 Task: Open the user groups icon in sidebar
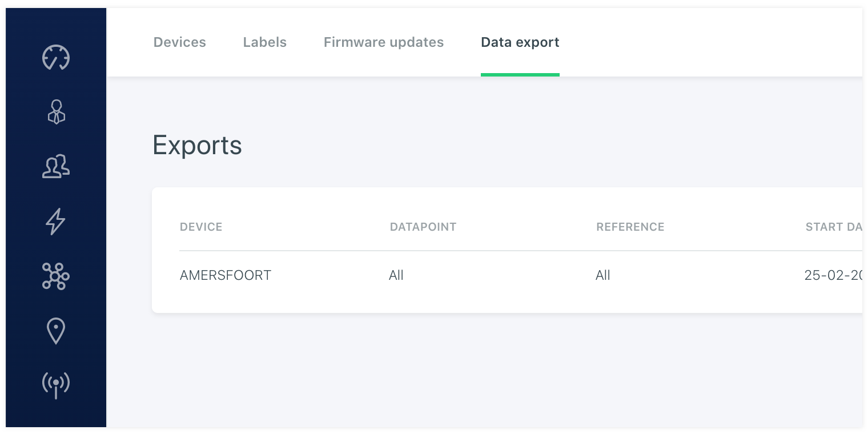(56, 166)
